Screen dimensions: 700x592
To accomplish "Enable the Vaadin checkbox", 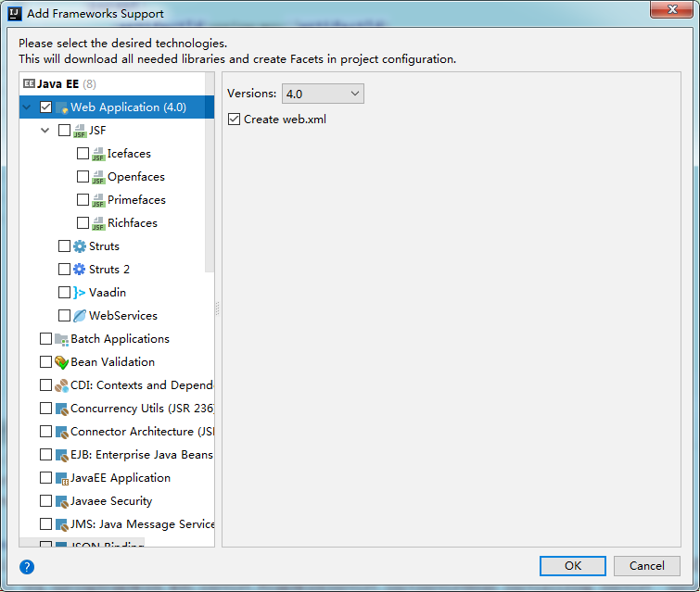I will pos(64,293).
